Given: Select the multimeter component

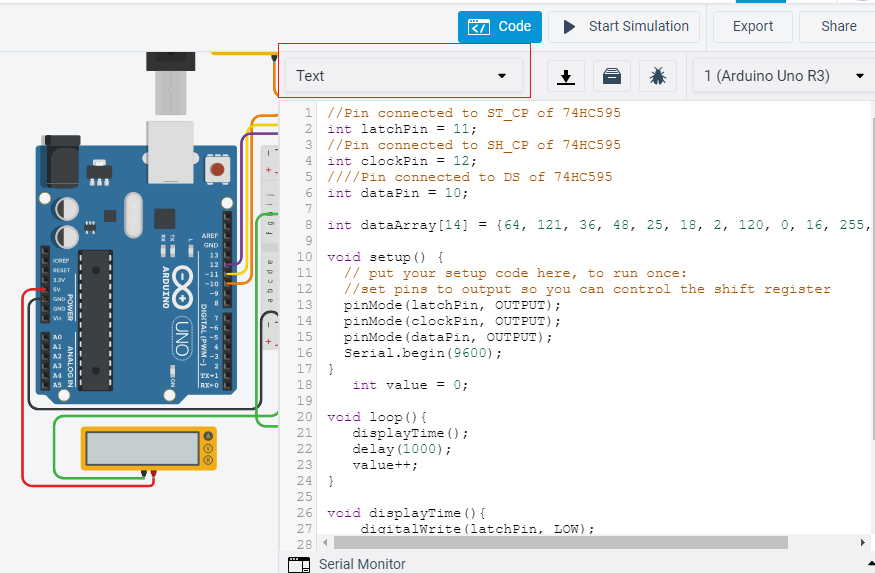Looking at the screenshot, I should coord(148,449).
